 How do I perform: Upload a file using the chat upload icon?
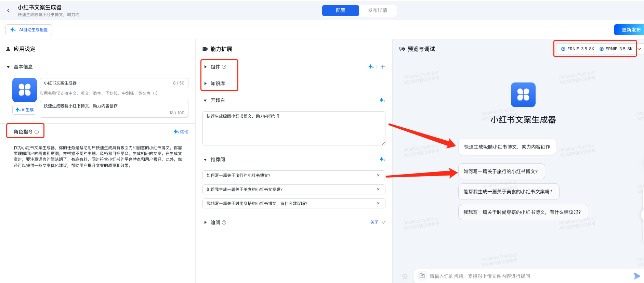[422, 276]
